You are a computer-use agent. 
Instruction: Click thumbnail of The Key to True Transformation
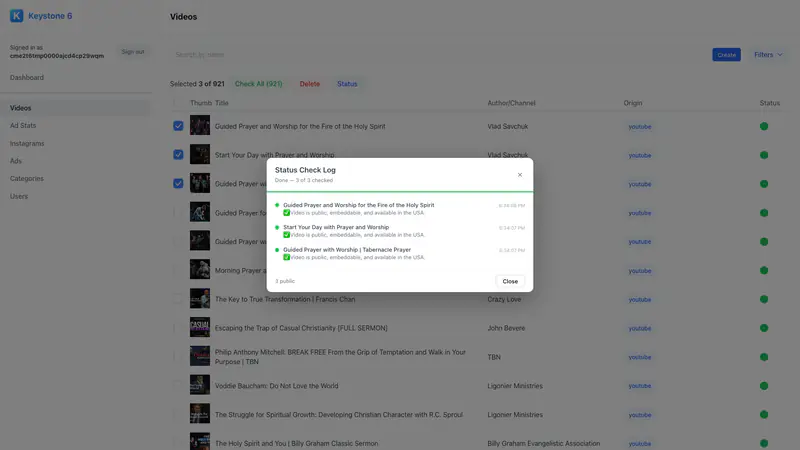tap(200, 298)
